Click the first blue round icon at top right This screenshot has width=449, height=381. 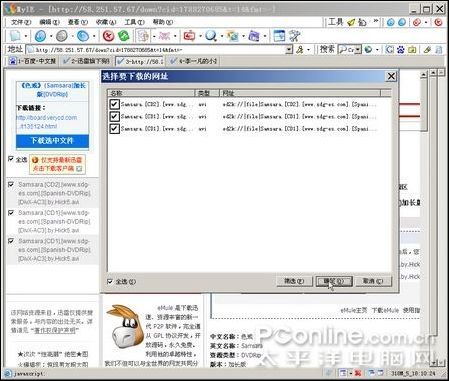coord(391,22)
